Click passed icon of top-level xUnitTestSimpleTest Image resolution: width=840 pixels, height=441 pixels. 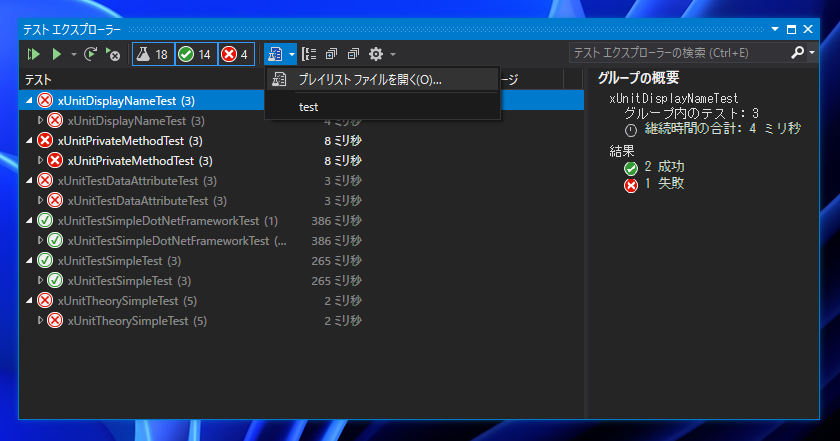click(45, 260)
